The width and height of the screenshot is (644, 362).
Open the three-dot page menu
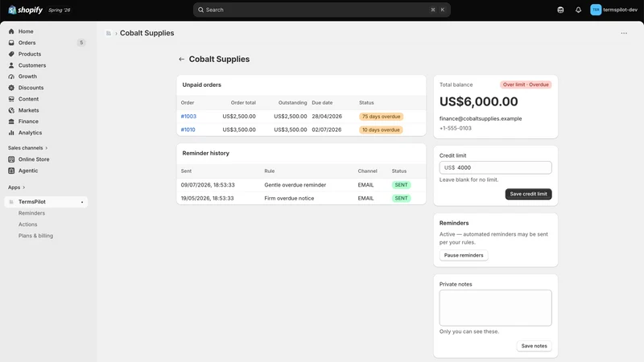(624, 33)
